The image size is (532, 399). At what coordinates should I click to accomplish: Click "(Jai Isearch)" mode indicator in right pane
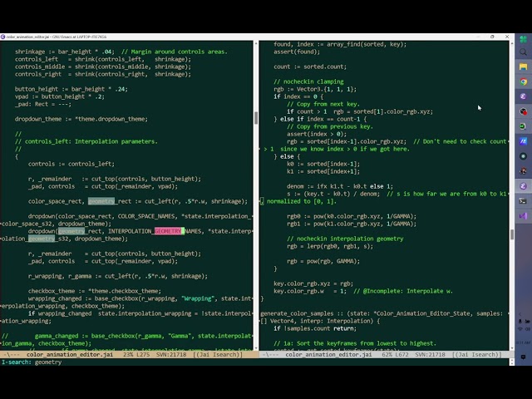click(x=476, y=355)
